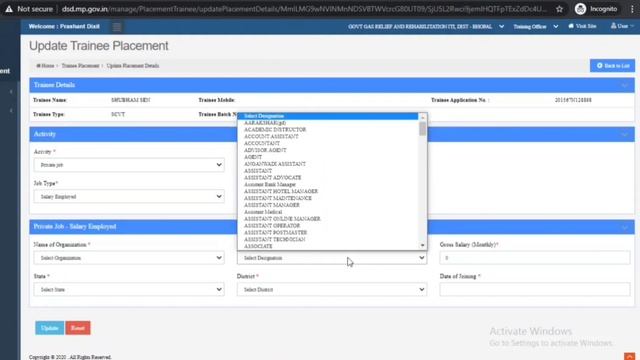The image size is (640, 360).
Task: Open the Incognito profile icon
Action: pyautogui.click(x=580, y=9)
